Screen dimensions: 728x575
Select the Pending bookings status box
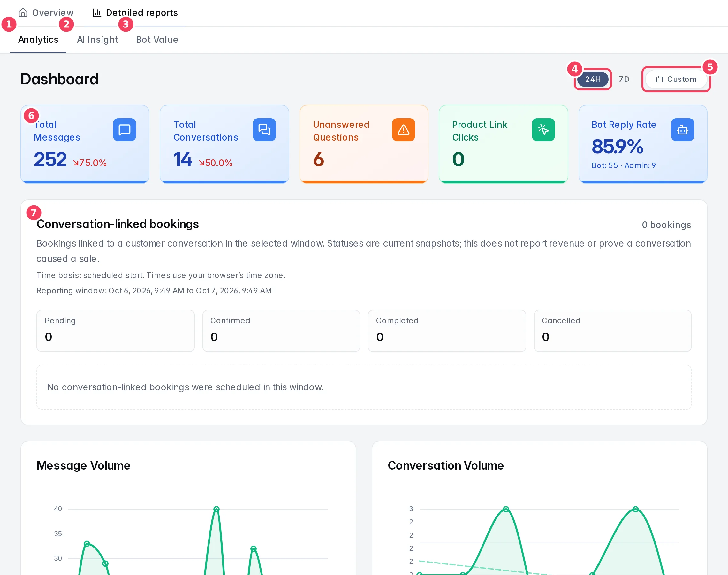click(115, 331)
